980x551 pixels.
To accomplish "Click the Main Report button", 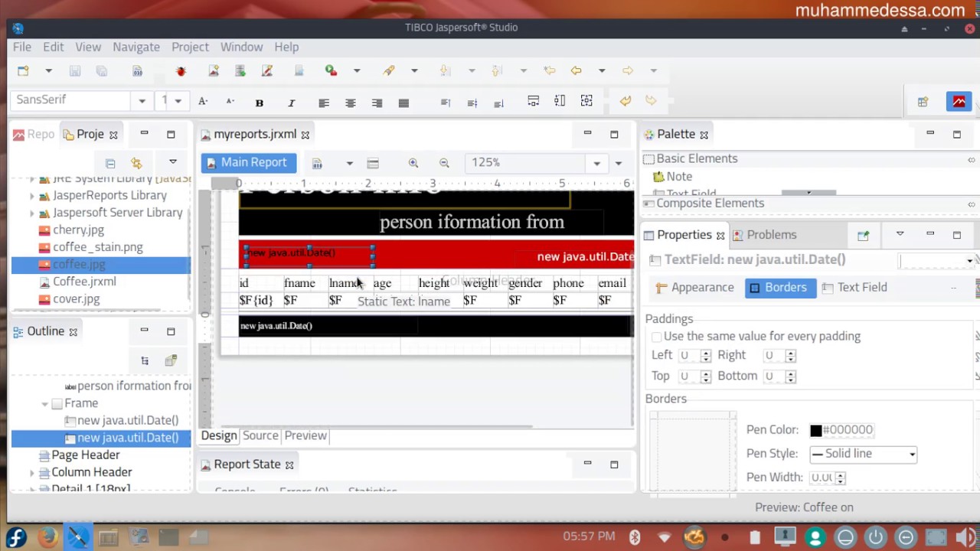I will point(249,163).
